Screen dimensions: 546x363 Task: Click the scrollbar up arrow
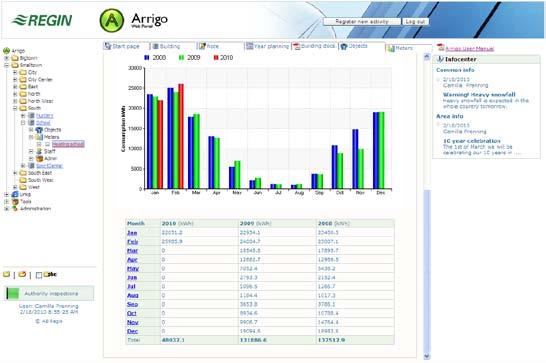click(x=427, y=57)
